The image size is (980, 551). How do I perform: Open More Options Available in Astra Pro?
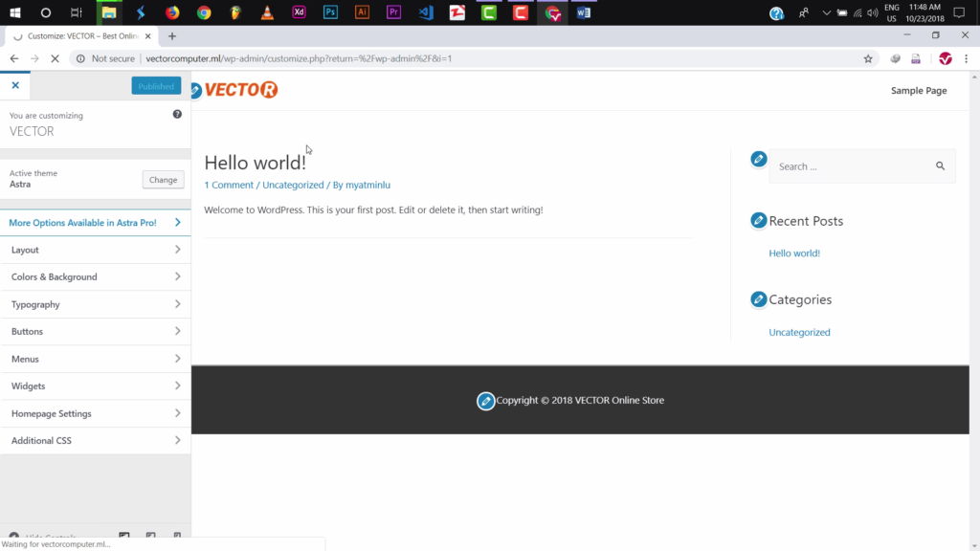click(95, 222)
